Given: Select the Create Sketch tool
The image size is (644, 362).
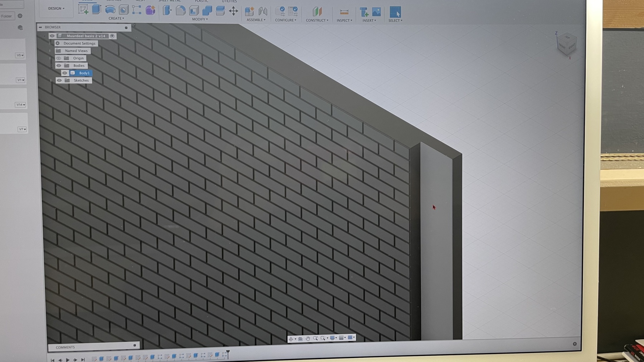Looking at the screenshot, I should pos(83,10).
